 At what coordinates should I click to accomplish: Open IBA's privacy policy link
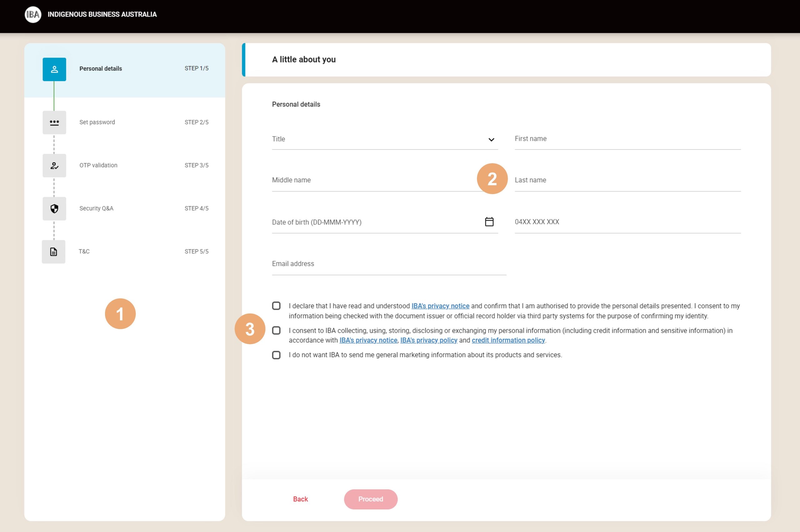(428, 340)
